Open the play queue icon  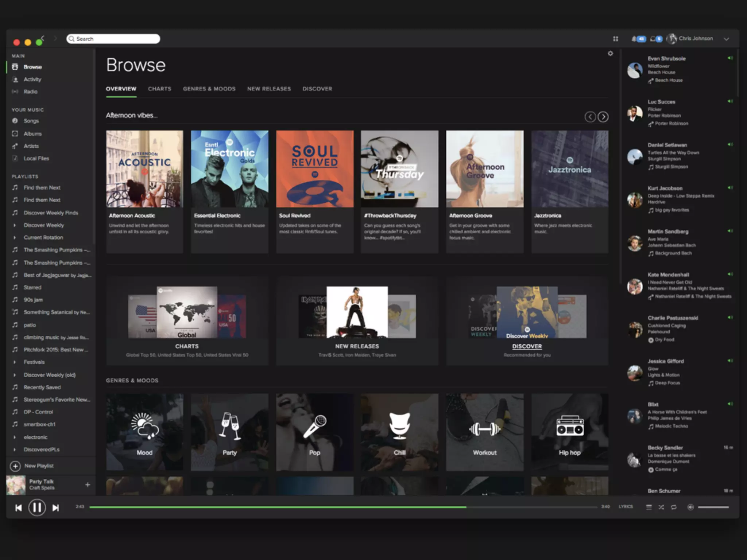tap(649, 507)
